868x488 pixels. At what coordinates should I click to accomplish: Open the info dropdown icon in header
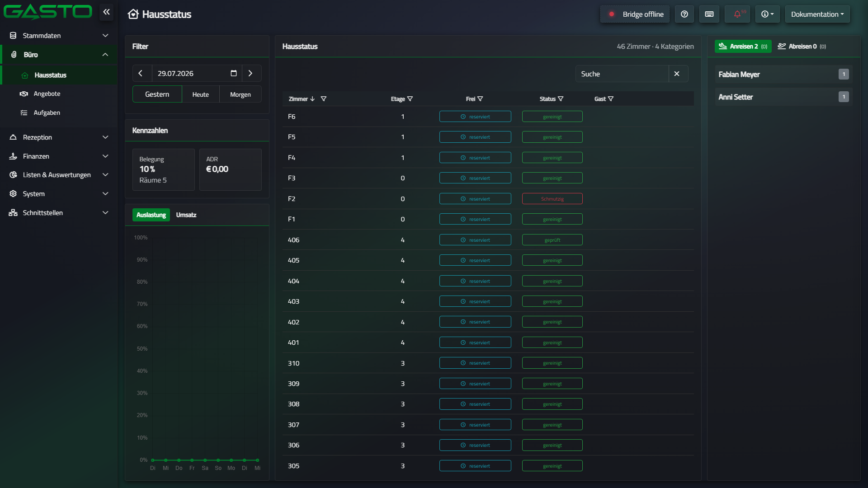(767, 14)
